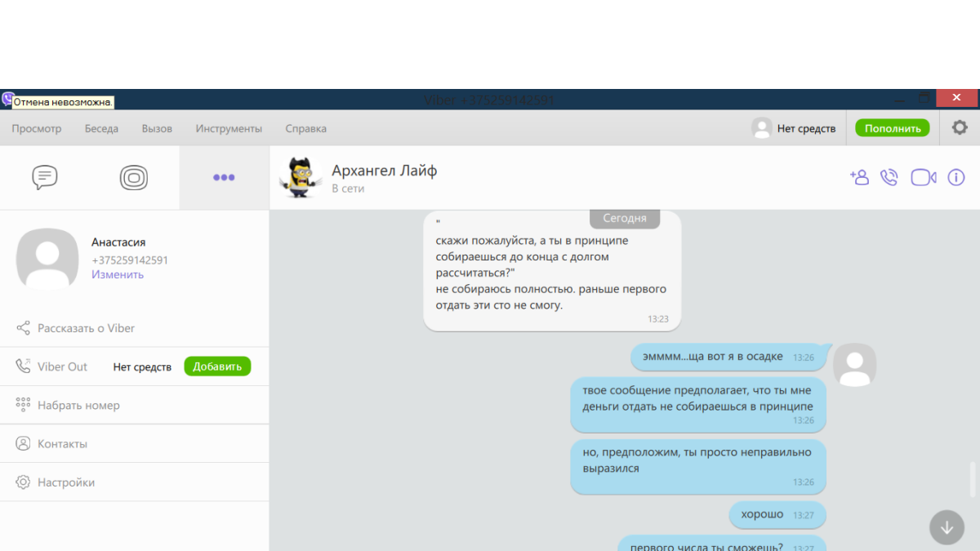Open the Инструменты menu
980x551 pixels.
(x=229, y=128)
